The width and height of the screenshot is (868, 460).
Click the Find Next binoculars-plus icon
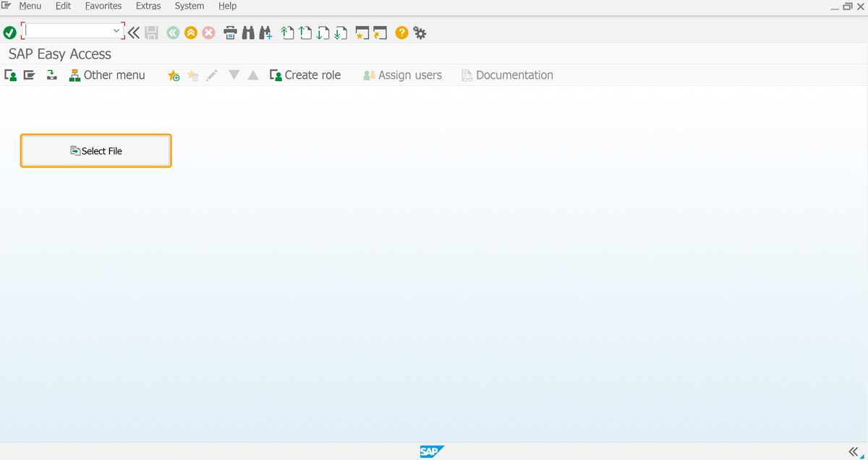tap(265, 33)
